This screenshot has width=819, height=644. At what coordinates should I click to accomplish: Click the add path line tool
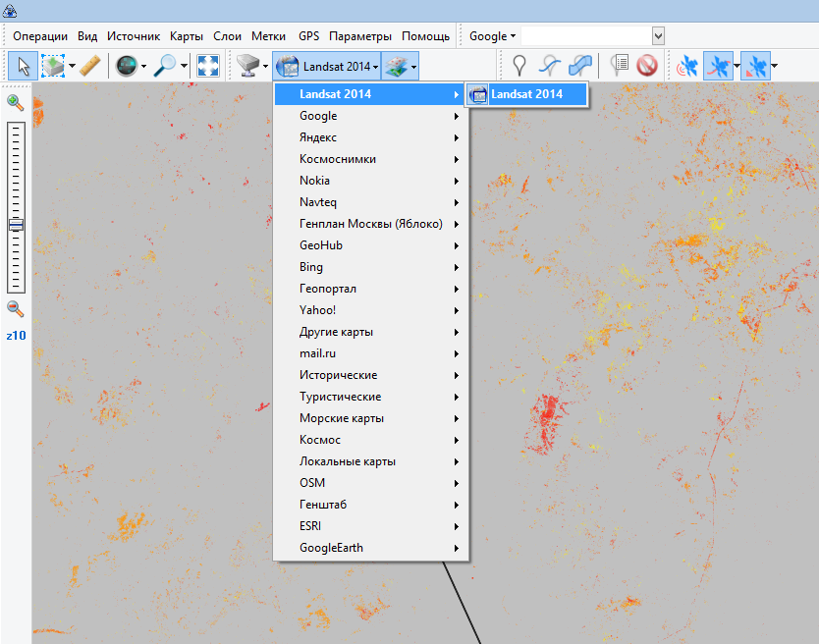tap(551, 66)
